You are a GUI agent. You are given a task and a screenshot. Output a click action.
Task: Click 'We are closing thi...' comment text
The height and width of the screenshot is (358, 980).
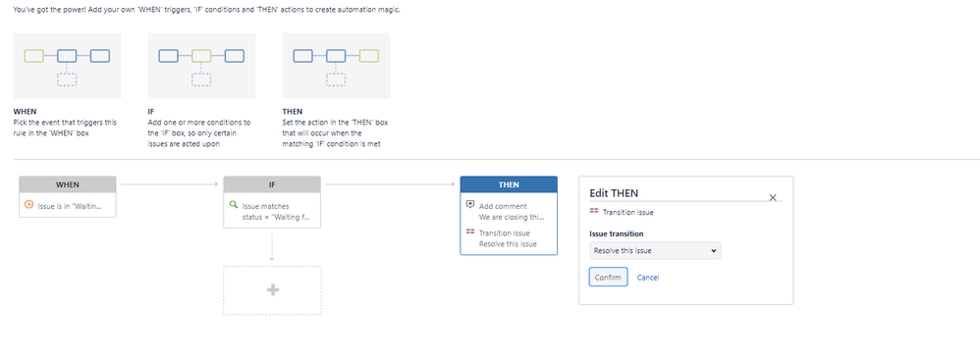pos(512,217)
